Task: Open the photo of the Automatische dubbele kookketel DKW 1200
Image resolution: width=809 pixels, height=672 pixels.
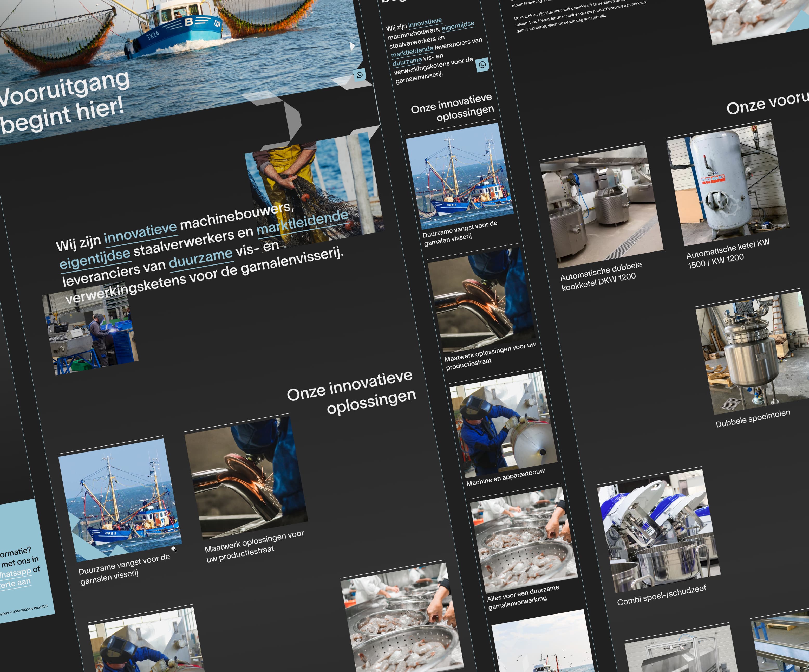Action: pyautogui.click(x=602, y=206)
